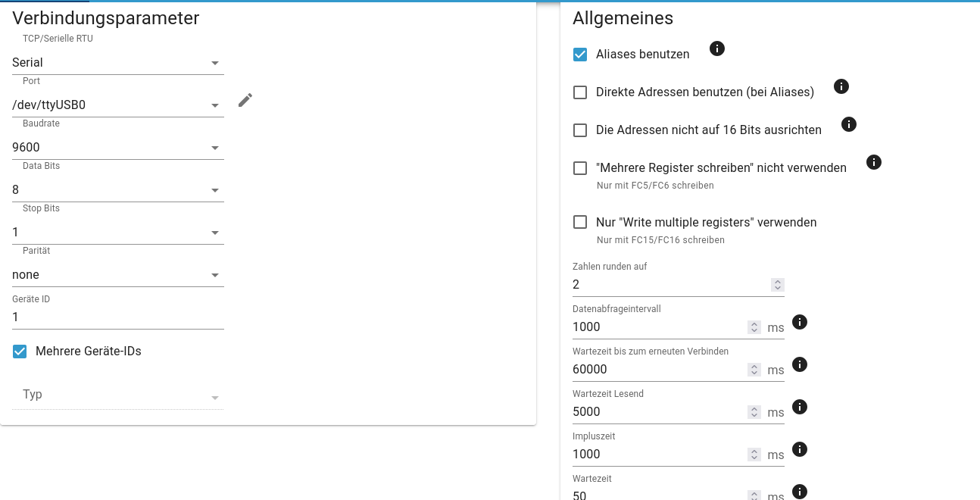Click the Zahlen runden auf stepper arrows
The image size is (980, 500).
pyautogui.click(x=777, y=285)
